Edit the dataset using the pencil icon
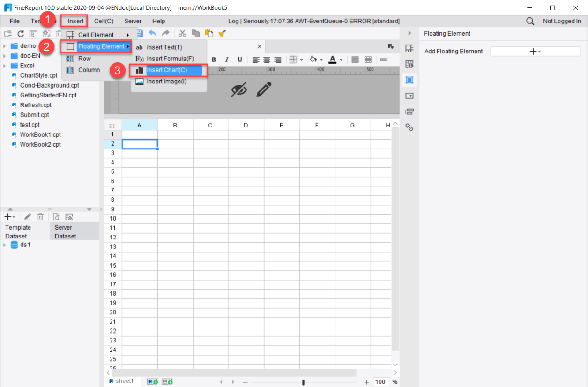 pos(27,216)
